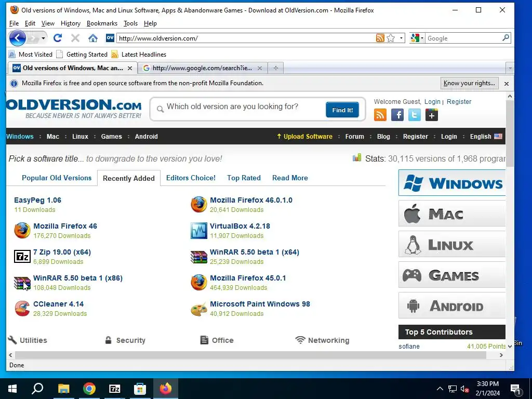Screen dimensions: 532x399
Task: Click the Find It! button
Action: tap(342, 110)
